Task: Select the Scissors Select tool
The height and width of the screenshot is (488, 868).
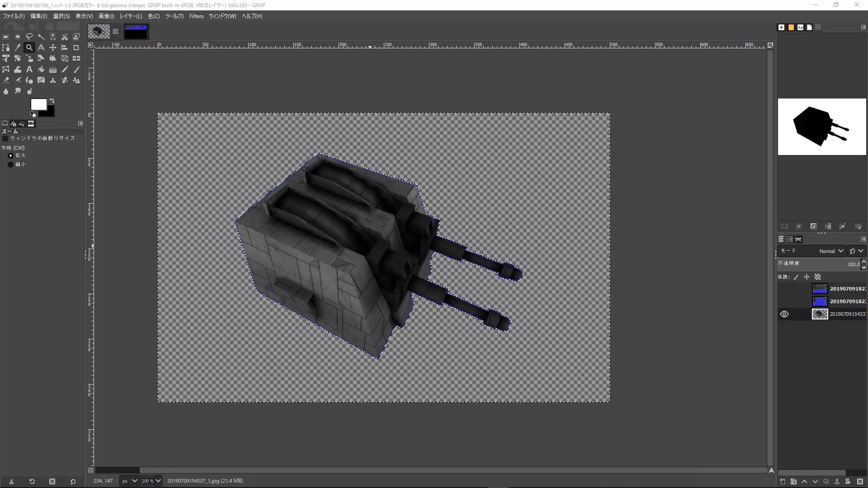Action: click(65, 37)
